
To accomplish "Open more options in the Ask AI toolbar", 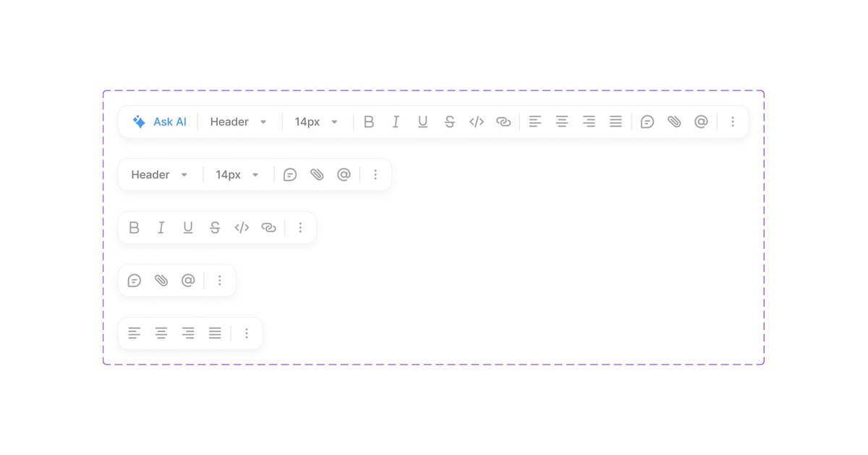I will [x=733, y=122].
